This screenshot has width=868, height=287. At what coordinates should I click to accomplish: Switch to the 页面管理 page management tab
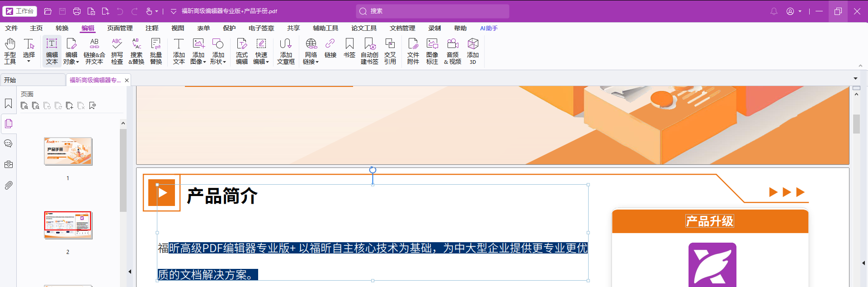click(120, 28)
